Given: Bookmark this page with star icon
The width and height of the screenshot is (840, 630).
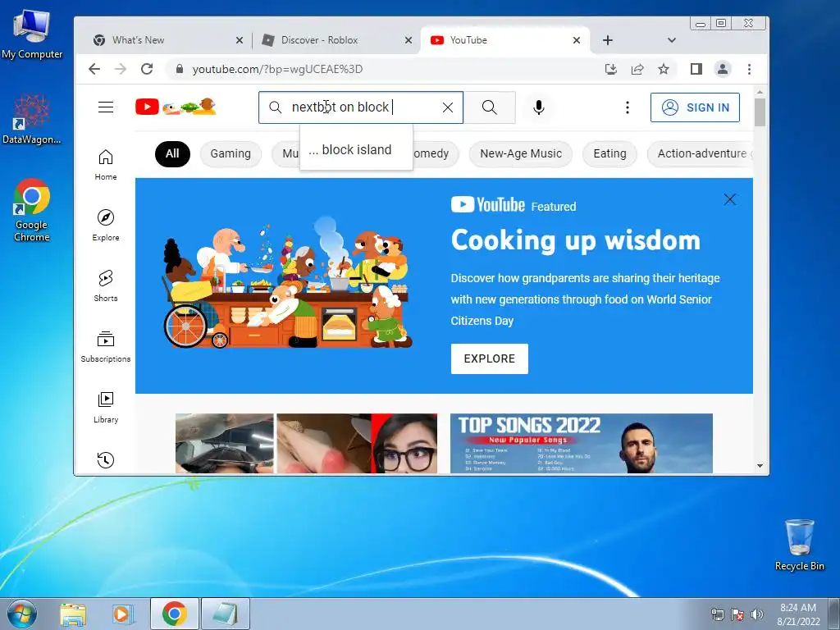Looking at the screenshot, I should (663, 69).
